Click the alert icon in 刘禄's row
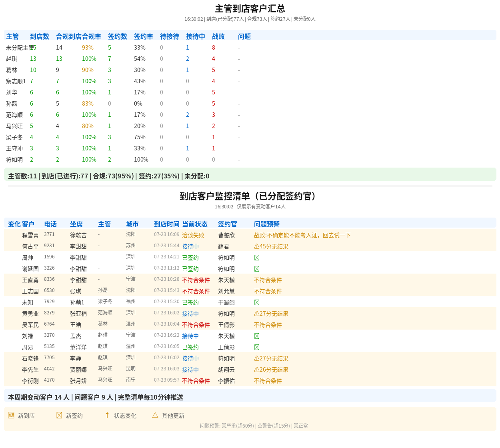This screenshot has height=448, width=500. (x=257, y=336)
